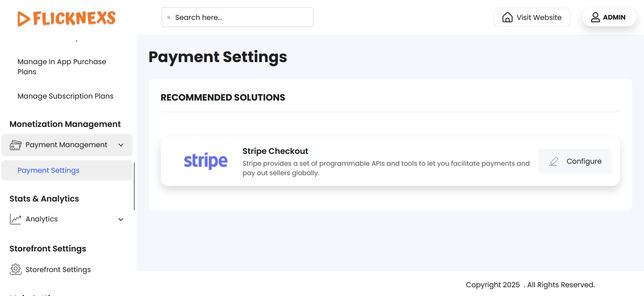Image resolution: width=644 pixels, height=296 pixels.
Task: Click the pencil icon on Configure
Action: coord(554,161)
